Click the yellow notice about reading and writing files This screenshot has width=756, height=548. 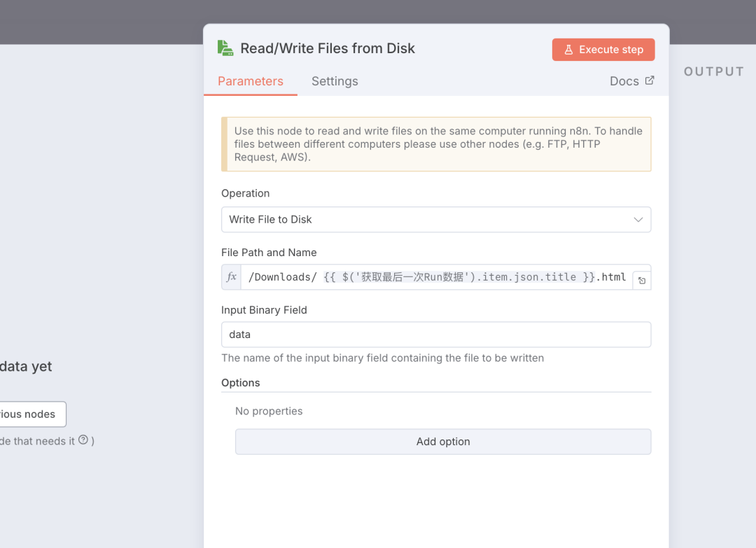(436, 143)
